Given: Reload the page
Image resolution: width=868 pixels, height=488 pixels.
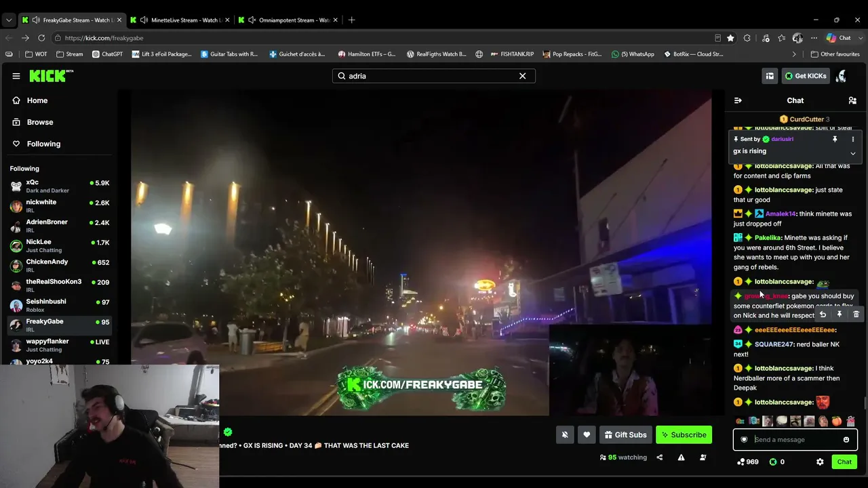Looking at the screenshot, I should [x=41, y=38].
